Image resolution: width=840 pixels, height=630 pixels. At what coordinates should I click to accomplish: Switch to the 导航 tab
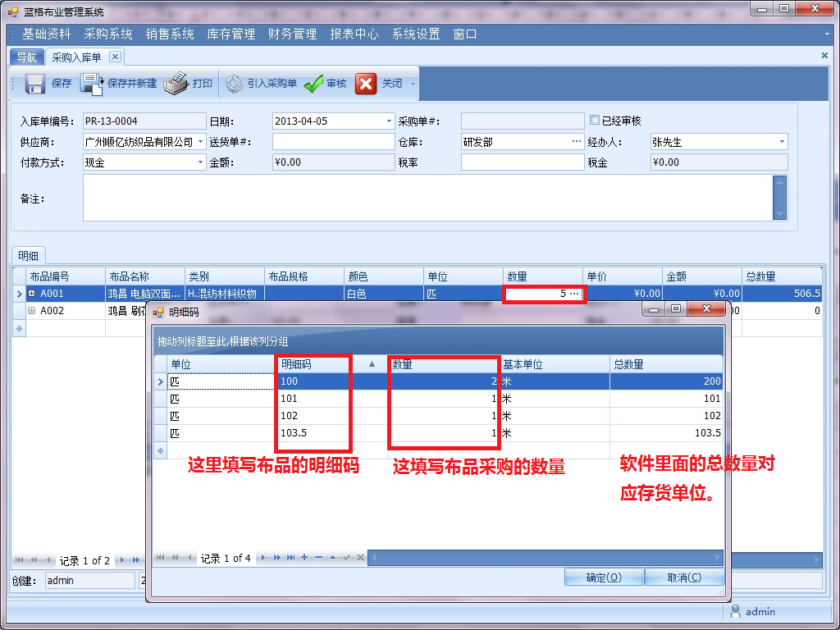pyautogui.click(x=26, y=57)
